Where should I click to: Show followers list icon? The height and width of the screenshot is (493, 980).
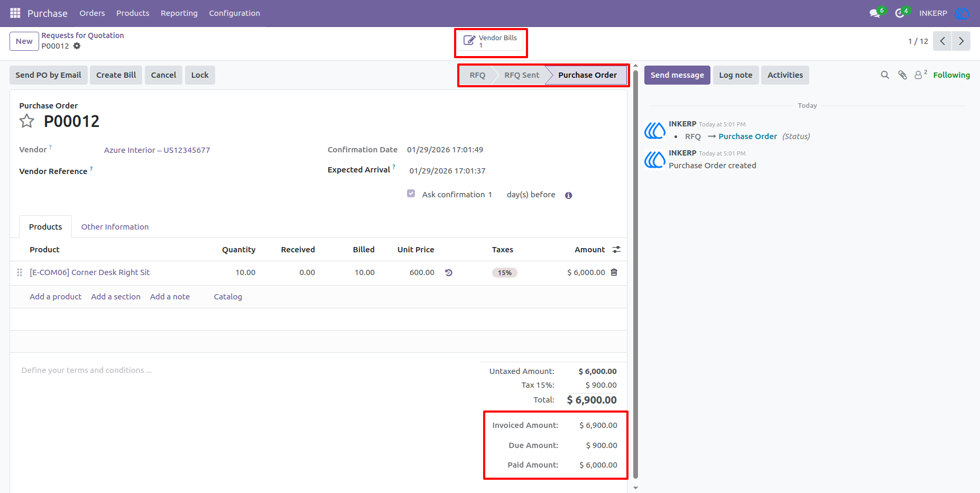click(920, 75)
